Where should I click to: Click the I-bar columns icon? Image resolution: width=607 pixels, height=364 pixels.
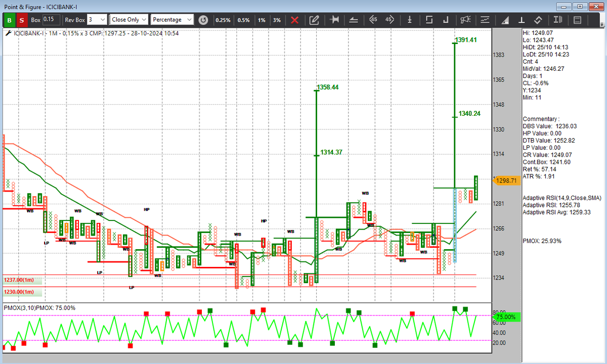point(558,20)
